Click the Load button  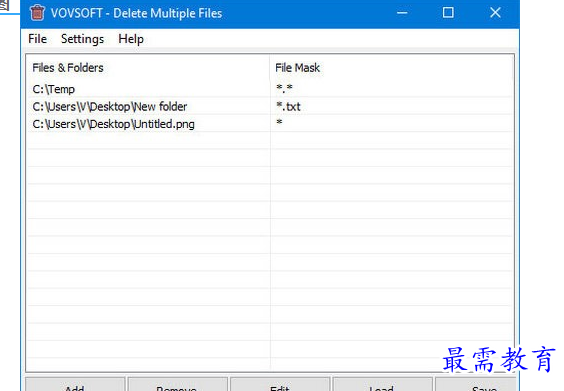pos(382,385)
